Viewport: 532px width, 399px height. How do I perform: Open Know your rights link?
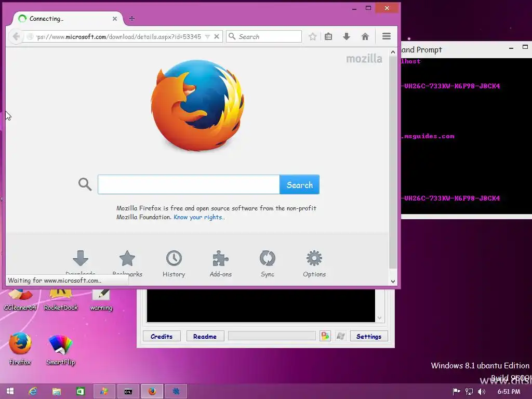199,217
